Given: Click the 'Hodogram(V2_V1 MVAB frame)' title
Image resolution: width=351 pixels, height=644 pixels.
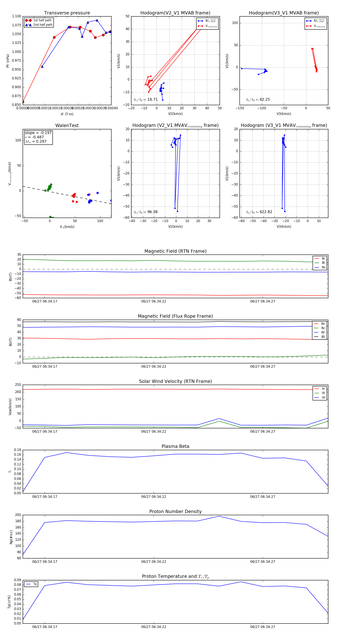Looking at the screenshot, I should 175,13.
